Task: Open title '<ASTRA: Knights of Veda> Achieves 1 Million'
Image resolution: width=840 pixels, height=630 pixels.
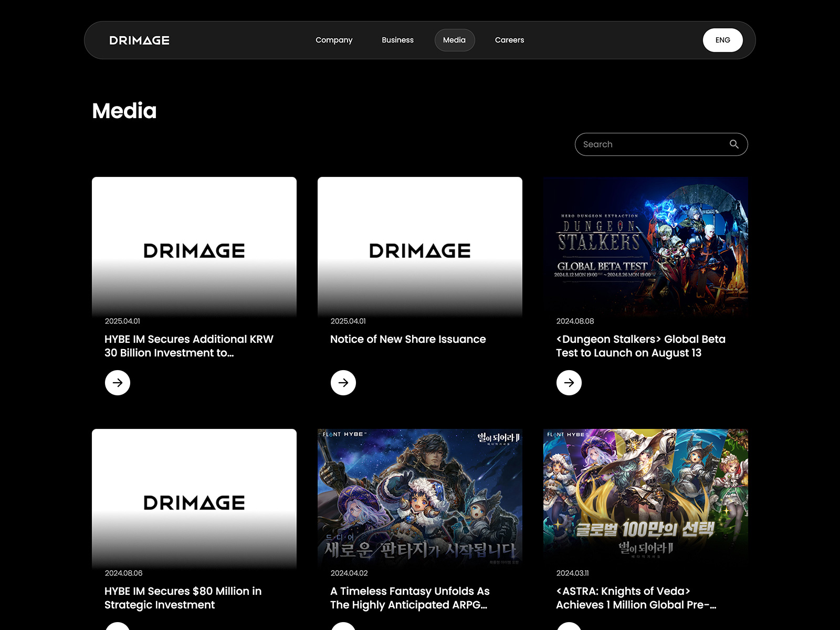Action: tap(636, 598)
